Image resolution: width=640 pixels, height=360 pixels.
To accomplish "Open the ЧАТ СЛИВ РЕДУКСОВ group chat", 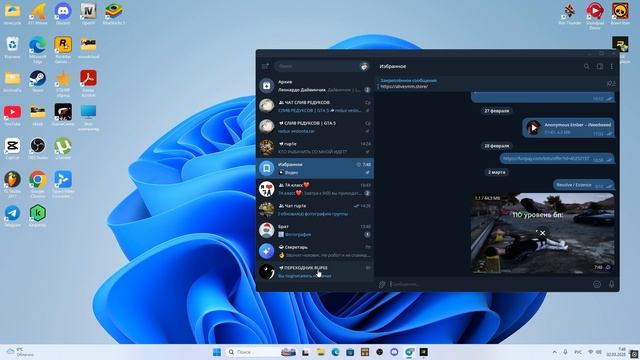I will 315,106.
